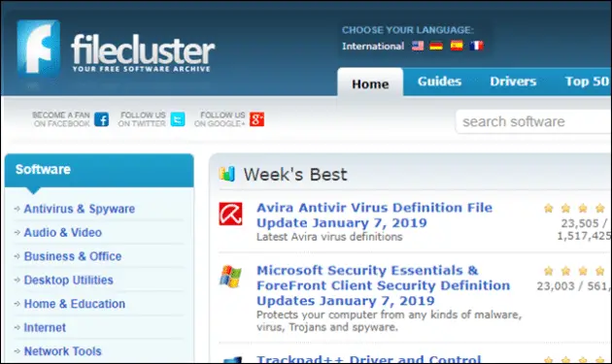
Task: Click "Follow us on Twitter" text
Action: click(x=142, y=119)
